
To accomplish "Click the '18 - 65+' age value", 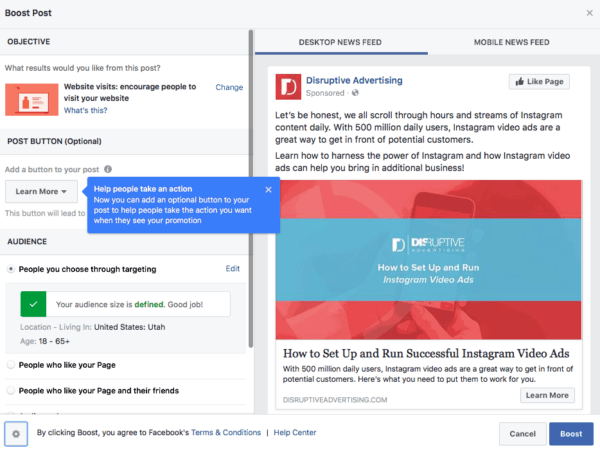I will pos(54,341).
